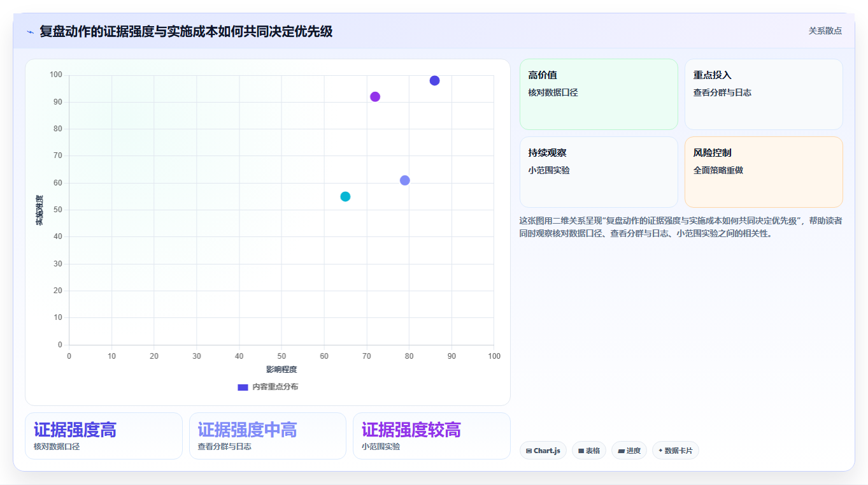The image size is (868, 485).
Task: Click the 表格 tag
Action: tap(589, 451)
